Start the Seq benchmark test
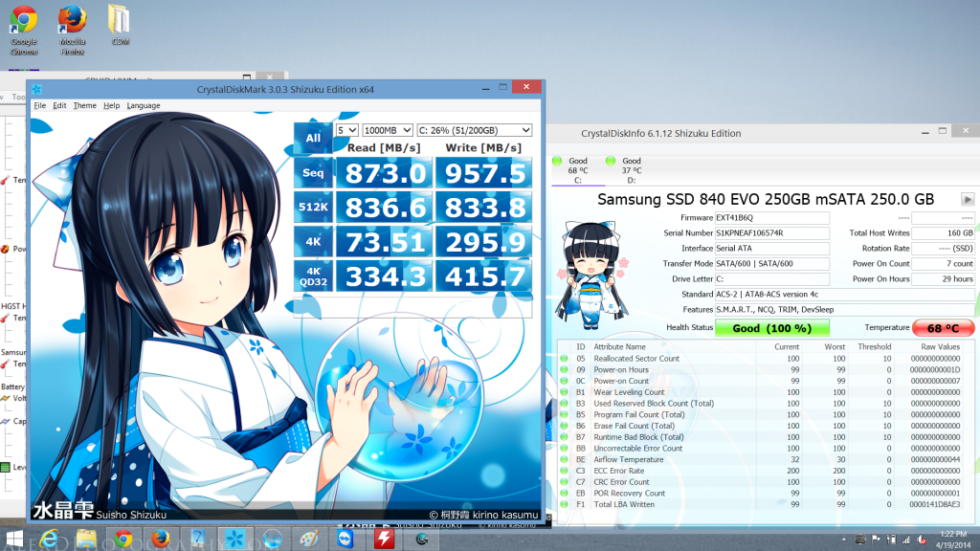The width and height of the screenshot is (980, 551). pos(313,172)
